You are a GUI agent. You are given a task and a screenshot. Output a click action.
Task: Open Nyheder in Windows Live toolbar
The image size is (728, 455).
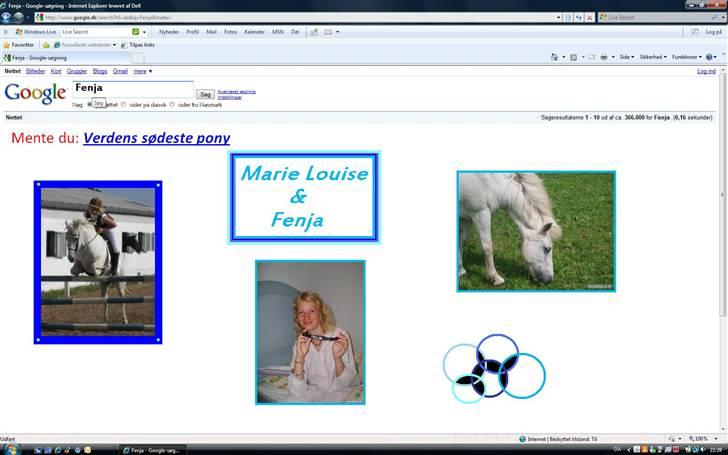tap(169, 32)
